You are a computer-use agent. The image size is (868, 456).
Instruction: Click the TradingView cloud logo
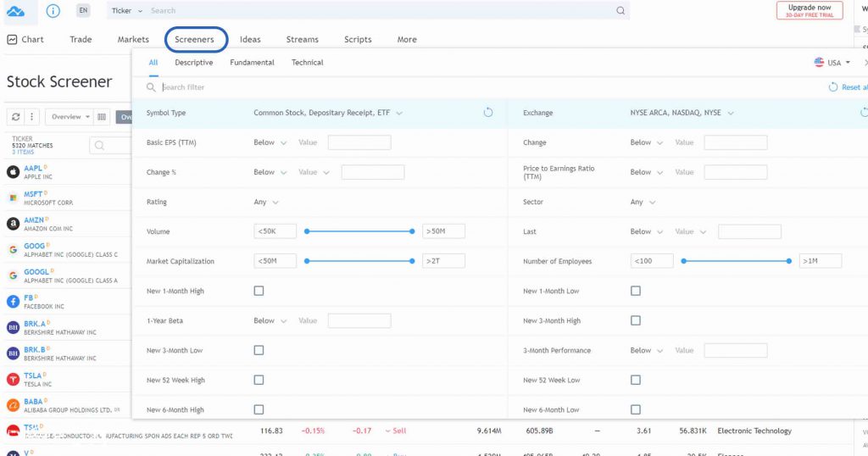click(x=15, y=11)
